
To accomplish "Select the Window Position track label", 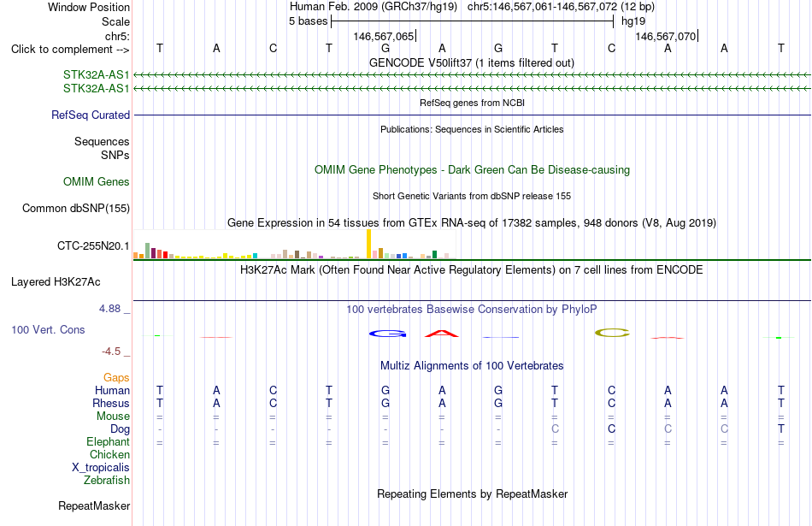I will click(x=89, y=7).
